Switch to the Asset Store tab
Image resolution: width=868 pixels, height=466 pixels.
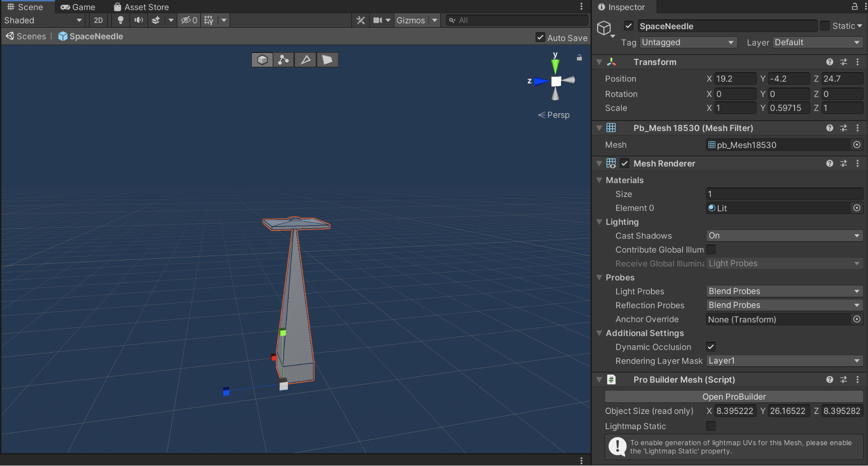point(141,7)
